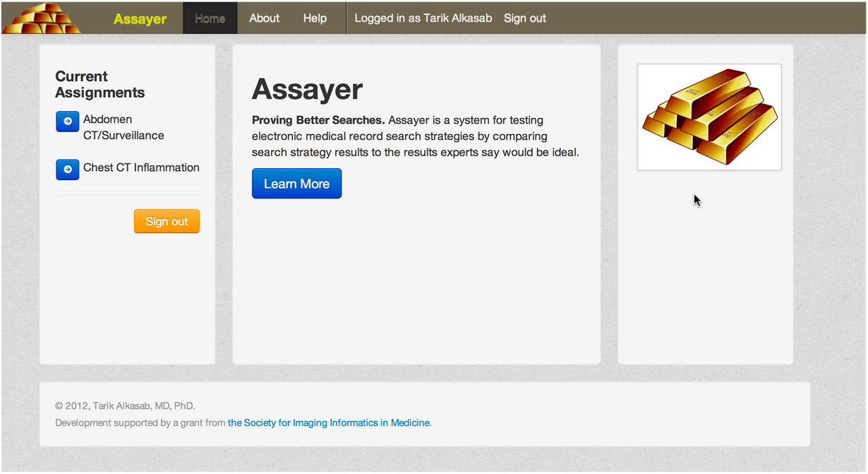Click the yellow Assayer brand name
Screen dimensions: 868x474
click(140, 18)
